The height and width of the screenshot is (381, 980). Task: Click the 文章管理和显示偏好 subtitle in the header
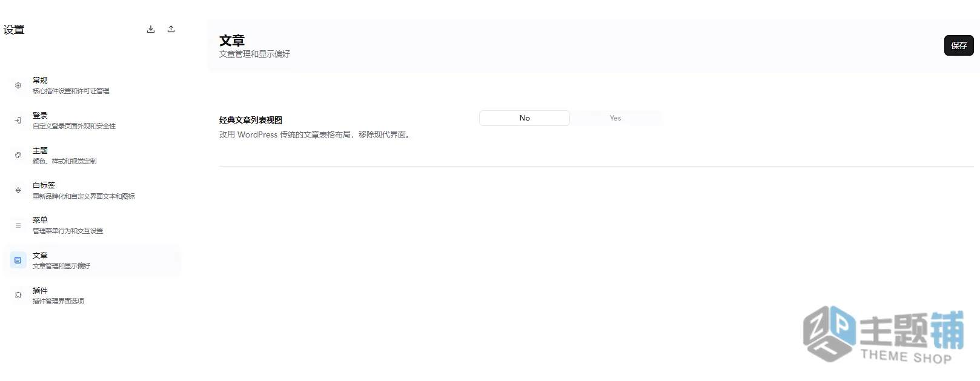(254, 54)
